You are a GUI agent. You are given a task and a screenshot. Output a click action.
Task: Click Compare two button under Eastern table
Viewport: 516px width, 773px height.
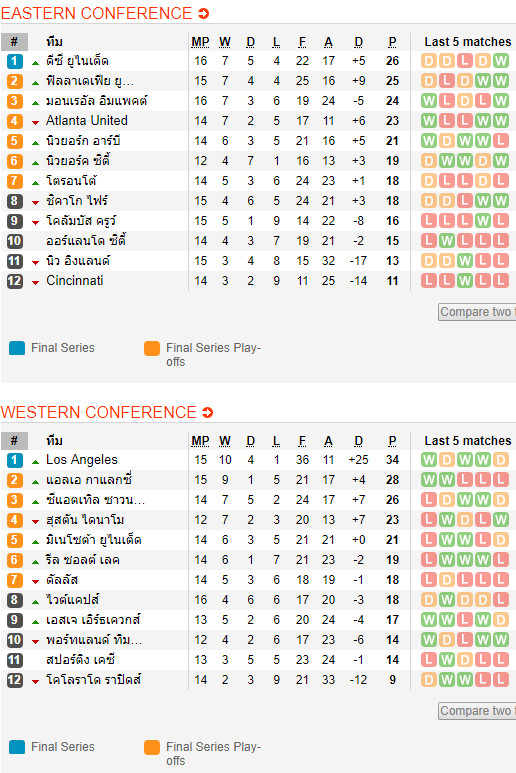[x=477, y=312]
